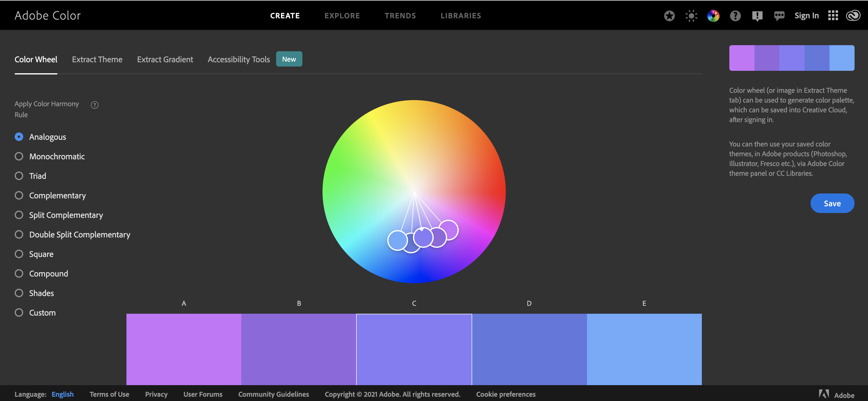Screen dimensions: 868x401
Task: Toggle the brightness sun icon
Action: click(691, 16)
